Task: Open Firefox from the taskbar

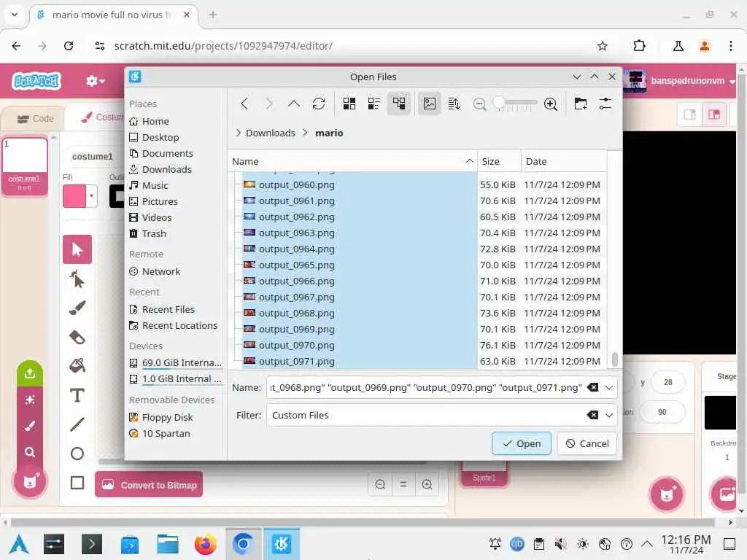Action: click(205, 544)
